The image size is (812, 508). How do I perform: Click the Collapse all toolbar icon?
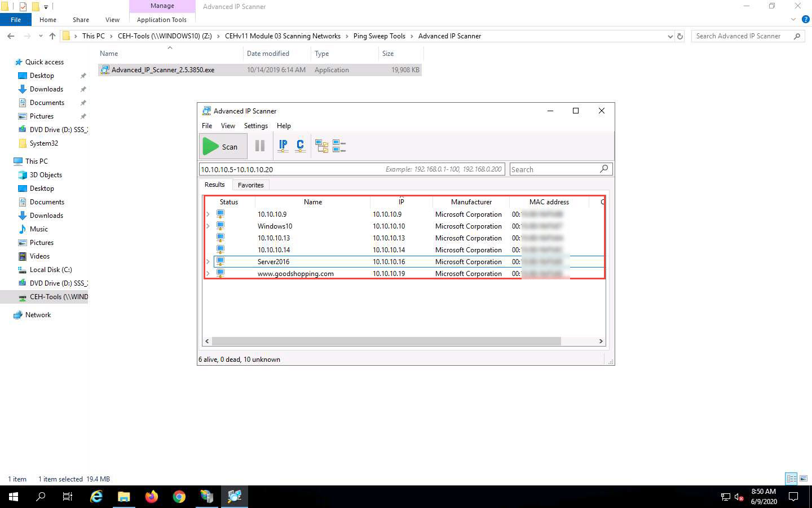pyautogui.click(x=339, y=146)
